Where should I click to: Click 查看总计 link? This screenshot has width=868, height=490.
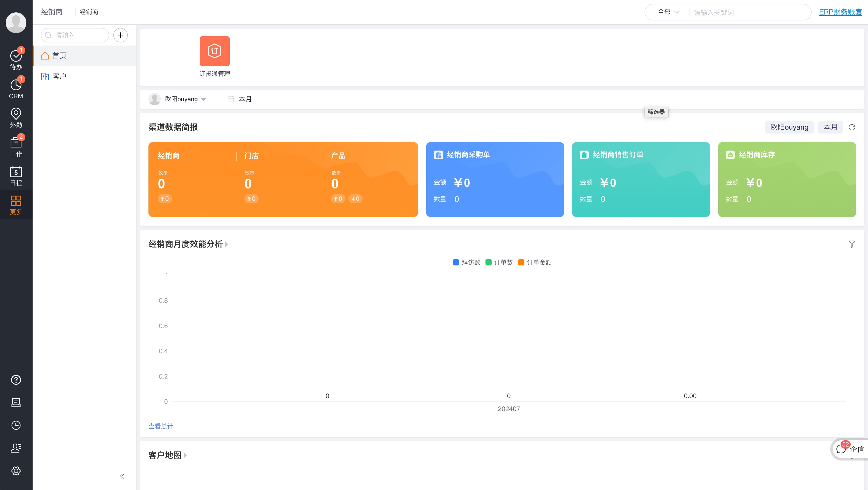pyautogui.click(x=161, y=426)
